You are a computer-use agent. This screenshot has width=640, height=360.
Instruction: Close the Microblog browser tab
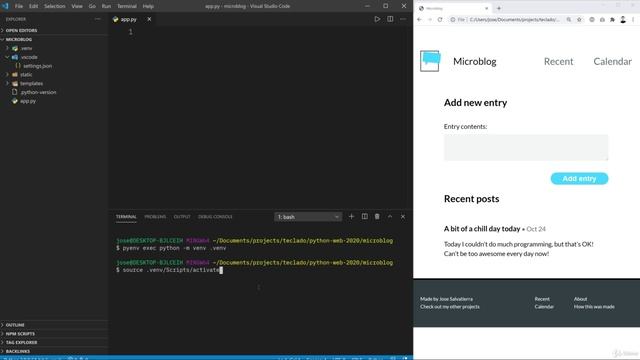coord(487,8)
